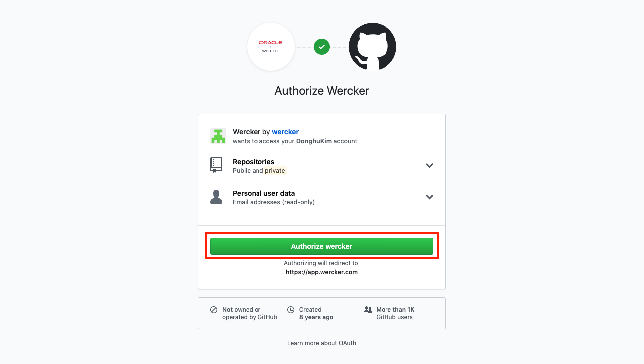
Task: Click the GitHub Octocat logo
Action: pos(373,47)
